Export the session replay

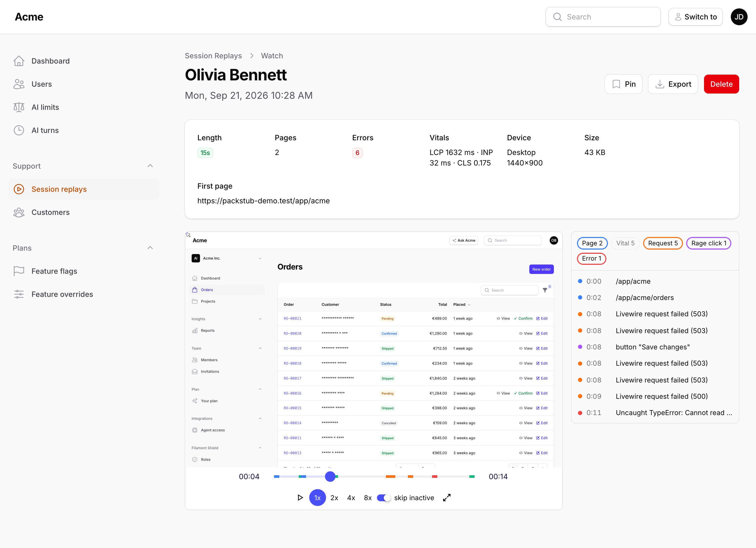(673, 84)
